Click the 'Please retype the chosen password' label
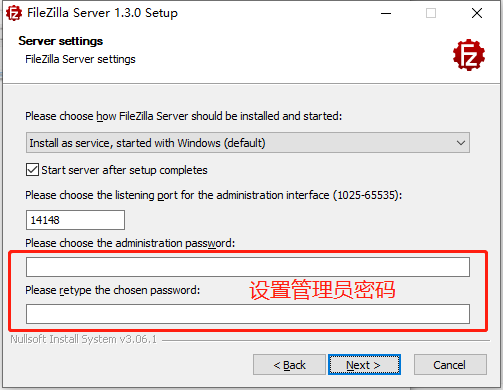The width and height of the screenshot is (503, 390). (113, 290)
